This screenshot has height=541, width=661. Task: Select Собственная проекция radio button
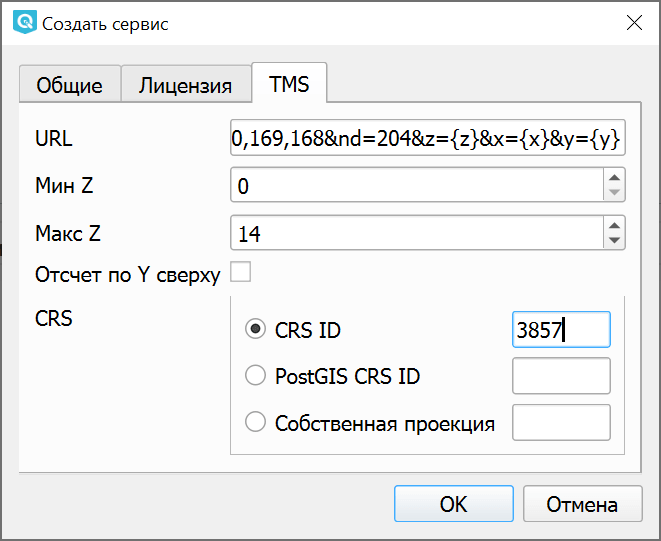point(256,423)
